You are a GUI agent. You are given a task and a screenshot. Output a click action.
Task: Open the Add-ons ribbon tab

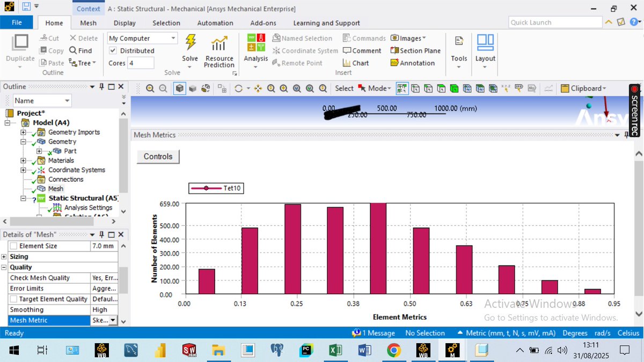[264, 23]
